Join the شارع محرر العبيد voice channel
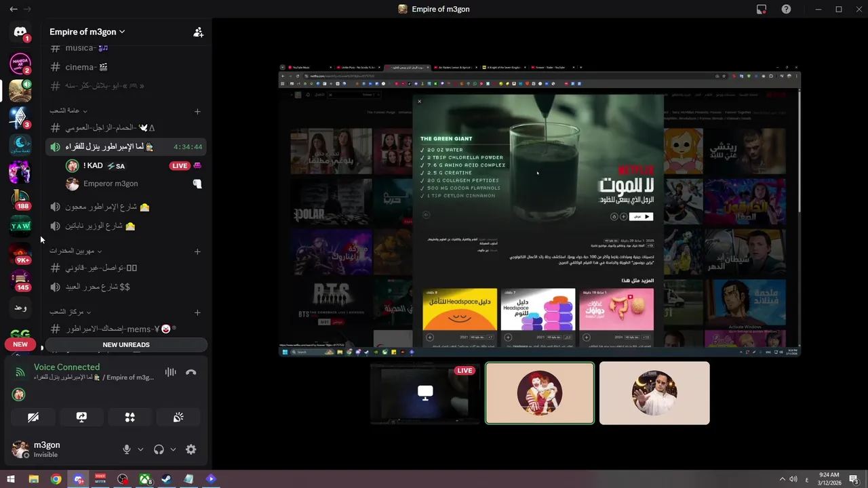Image resolution: width=868 pixels, height=488 pixels. [126, 287]
